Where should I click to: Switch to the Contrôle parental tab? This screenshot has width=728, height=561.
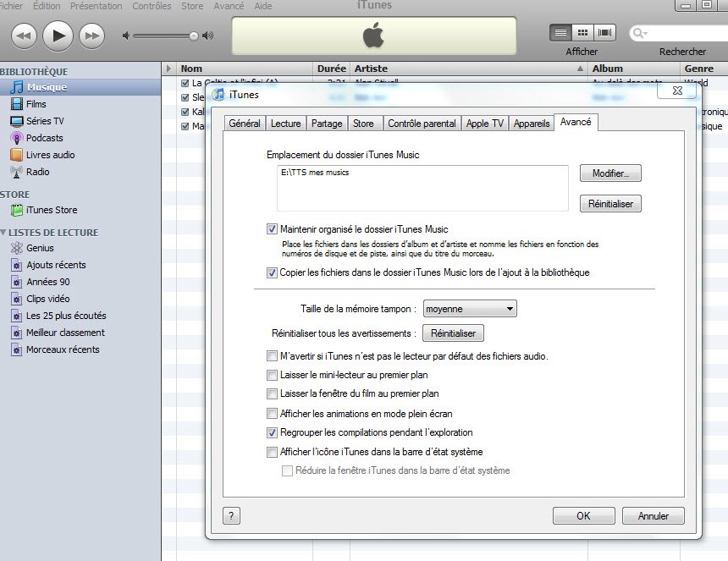[422, 124]
